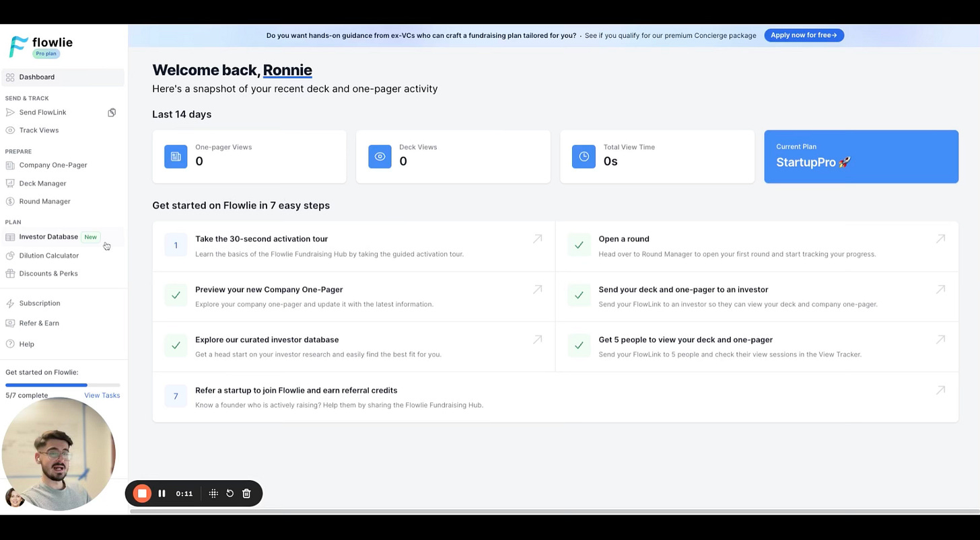Open the Dashboard icon in sidebar
Screen dimensions: 980x540
[x=10, y=77]
